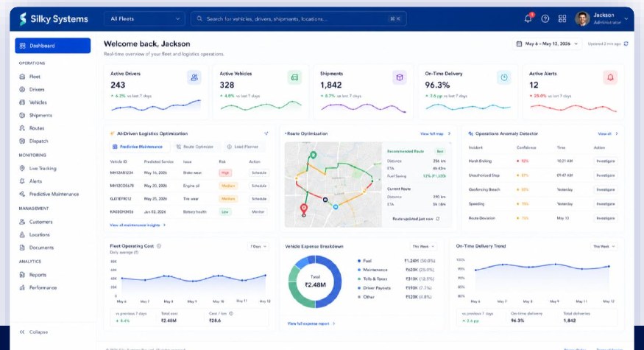Click the refresh icon beside Updated 2 min ago
Viewport: 644px width, 350px height.
click(x=626, y=43)
